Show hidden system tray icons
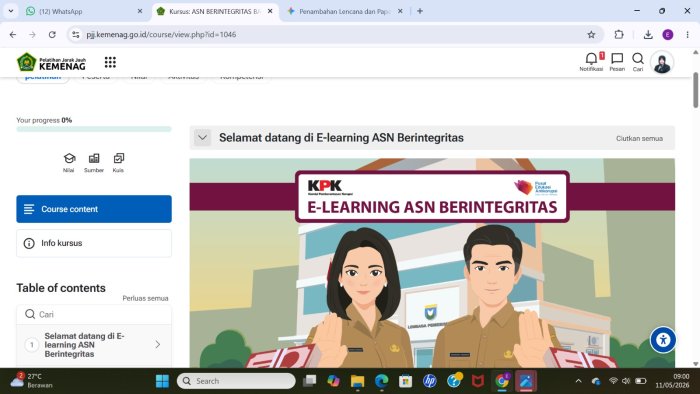Image resolution: width=700 pixels, height=394 pixels. point(578,381)
